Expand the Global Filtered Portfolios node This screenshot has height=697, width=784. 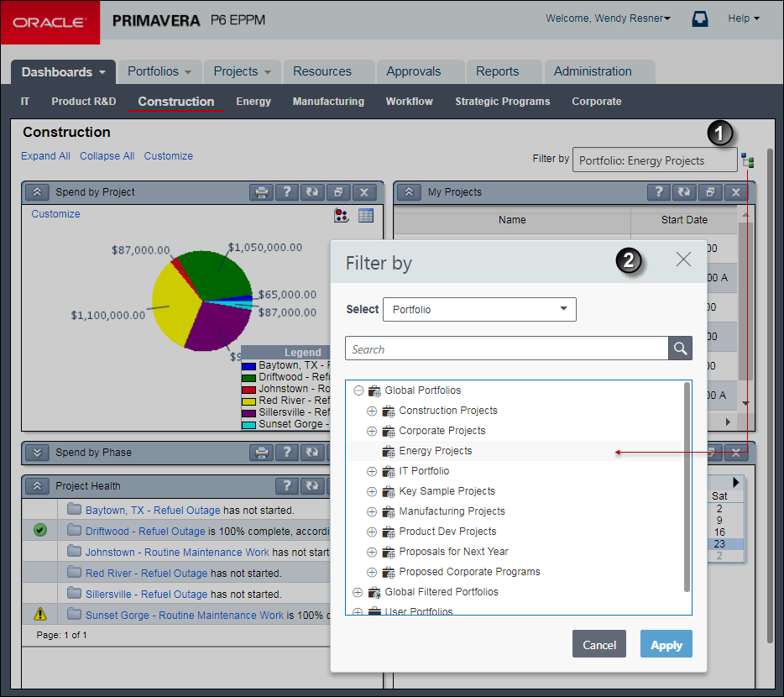click(x=358, y=592)
